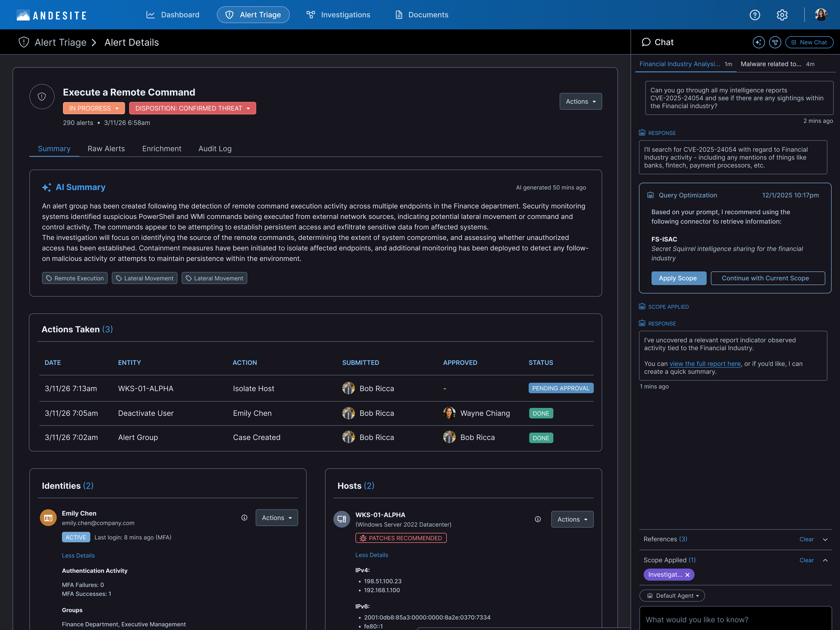Expand the References section chevron
The image size is (840, 630).
click(x=825, y=539)
